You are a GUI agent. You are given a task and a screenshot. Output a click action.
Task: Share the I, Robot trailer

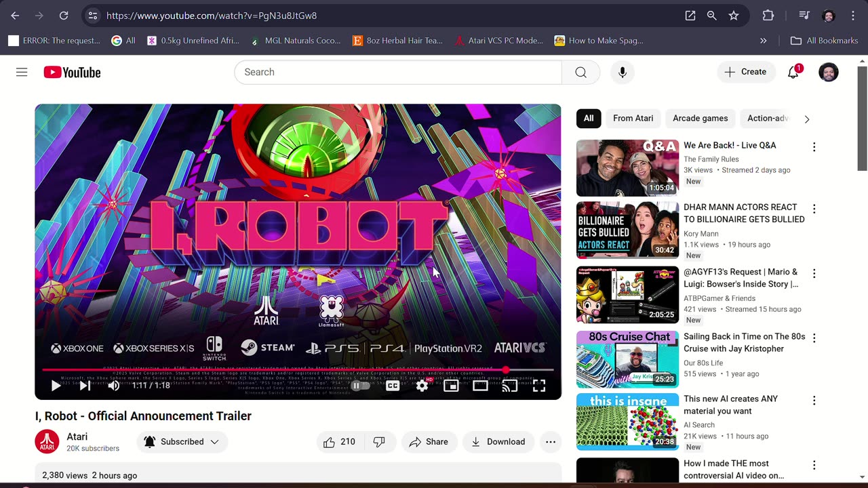[x=429, y=442]
